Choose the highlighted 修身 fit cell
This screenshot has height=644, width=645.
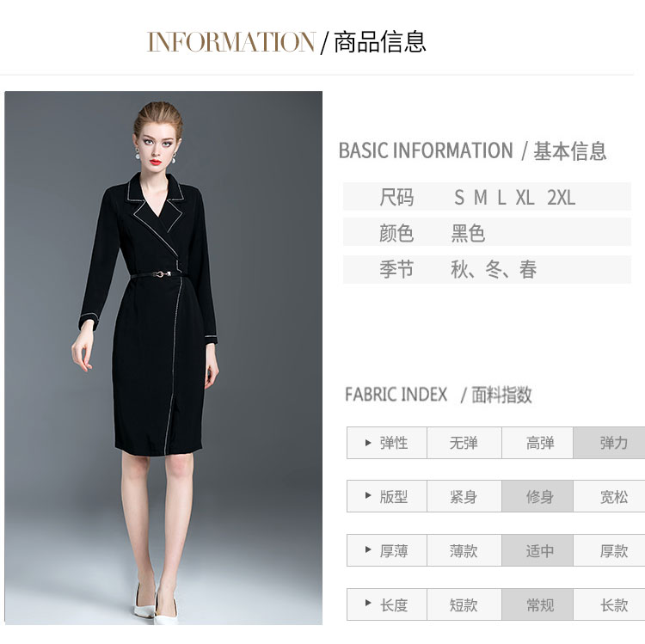coord(537,496)
